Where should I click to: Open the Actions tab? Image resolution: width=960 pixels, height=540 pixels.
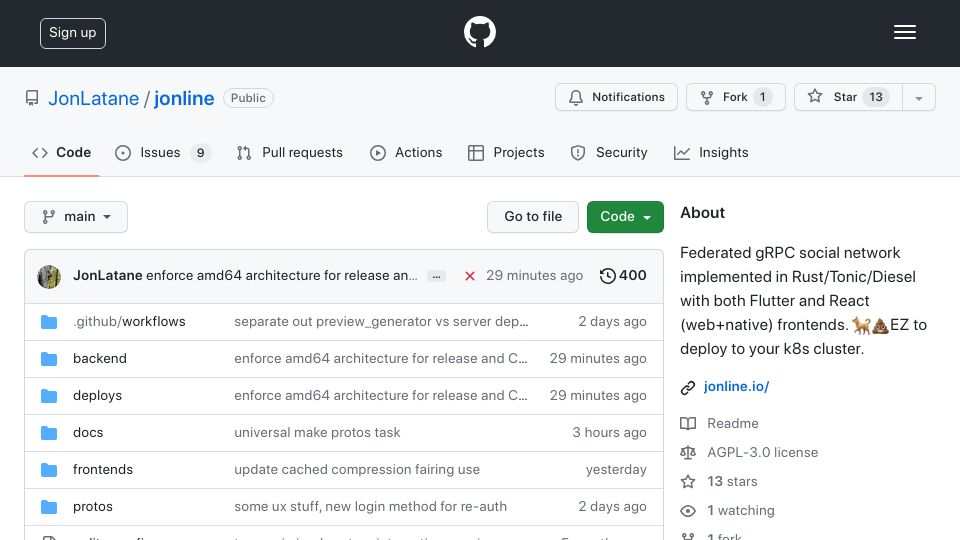(x=406, y=152)
